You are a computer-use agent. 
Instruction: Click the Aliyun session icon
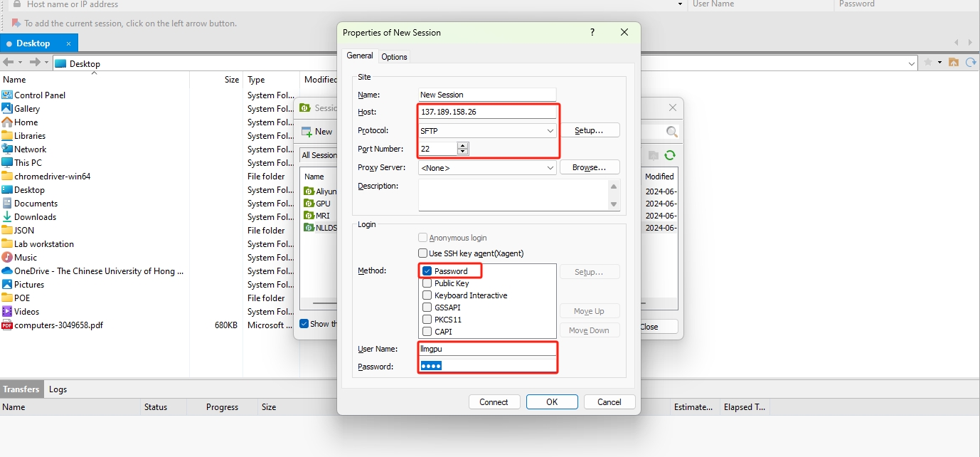pos(309,191)
